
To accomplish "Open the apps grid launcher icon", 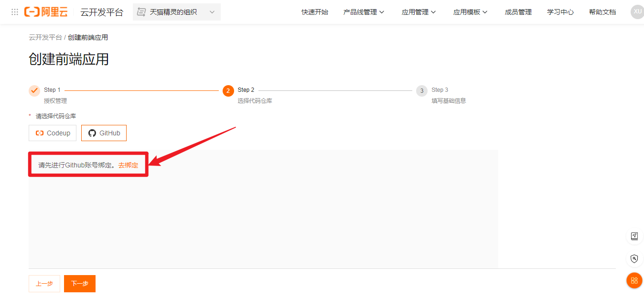I will [x=15, y=12].
